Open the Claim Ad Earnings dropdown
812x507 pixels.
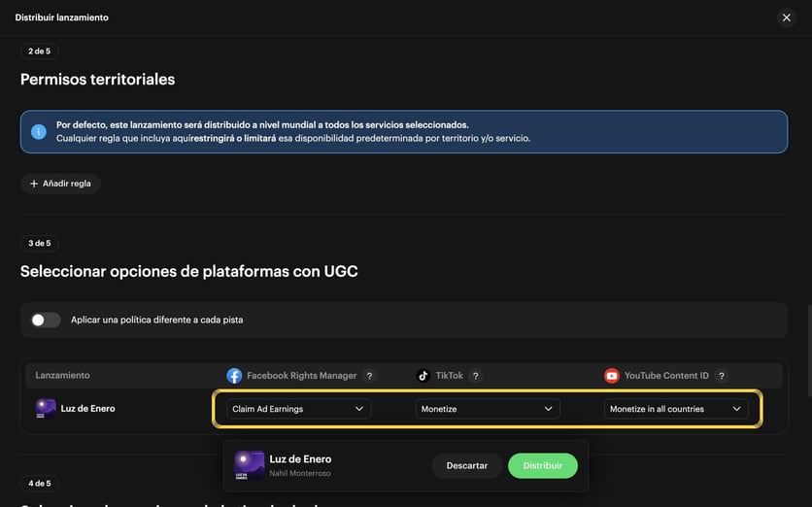(x=298, y=409)
